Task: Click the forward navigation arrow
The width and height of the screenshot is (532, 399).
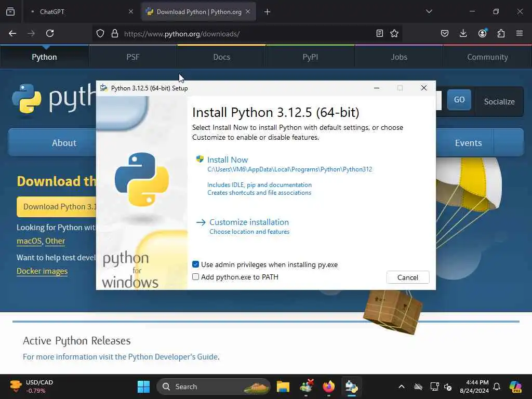Action: click(x=31, y=33)
